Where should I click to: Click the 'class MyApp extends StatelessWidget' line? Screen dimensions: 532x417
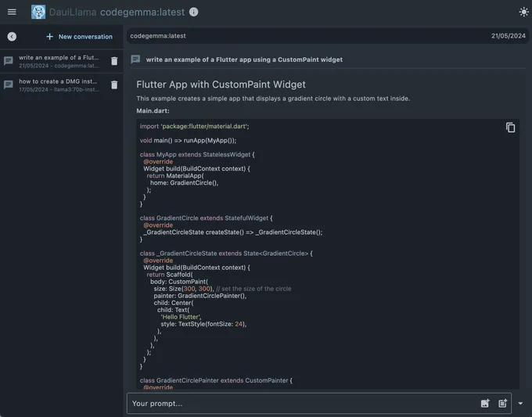coord(197,155)
